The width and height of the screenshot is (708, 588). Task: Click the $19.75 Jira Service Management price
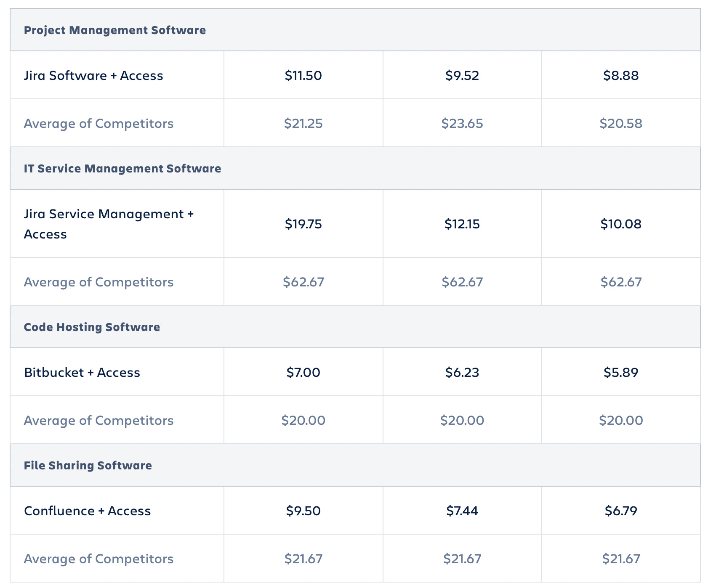click(x=303, y=224)
